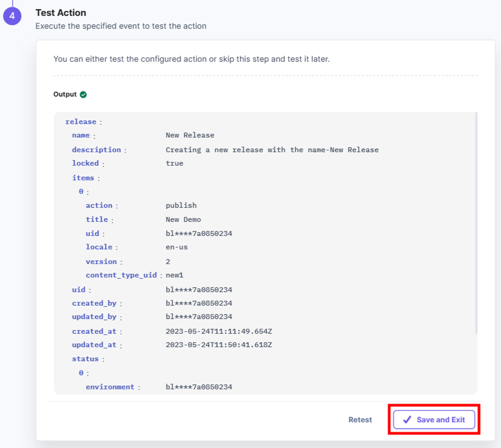Select the locale value 'en-us'
This screenshot has width=501, height=448.
click(177, 247)
